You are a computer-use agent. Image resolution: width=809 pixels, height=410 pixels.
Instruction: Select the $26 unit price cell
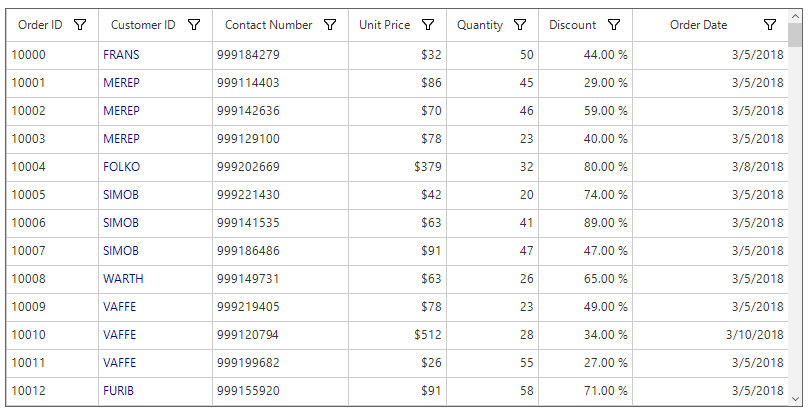tap(397, 362)
